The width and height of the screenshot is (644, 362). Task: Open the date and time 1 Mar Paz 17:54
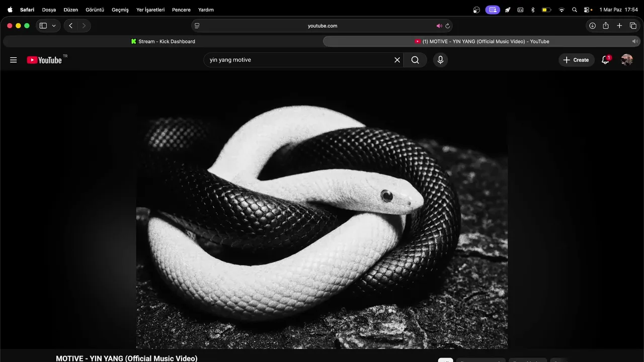[619, 10]
